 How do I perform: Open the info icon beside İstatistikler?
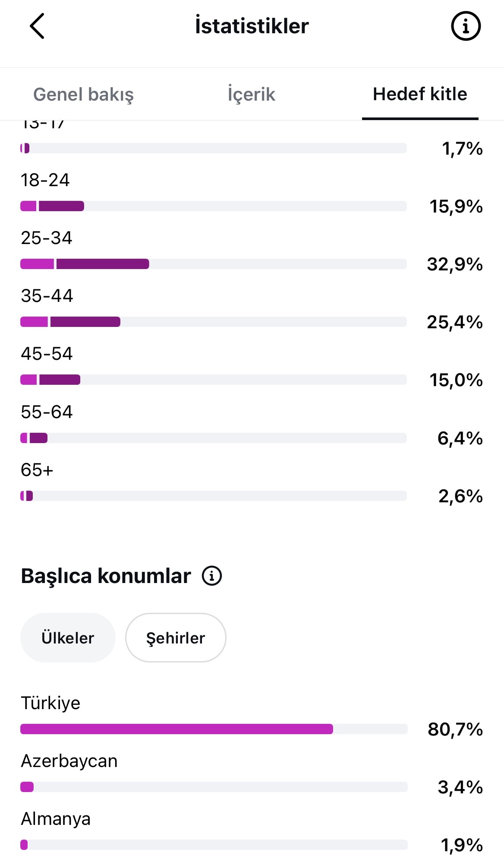click(x=466, y=26)
